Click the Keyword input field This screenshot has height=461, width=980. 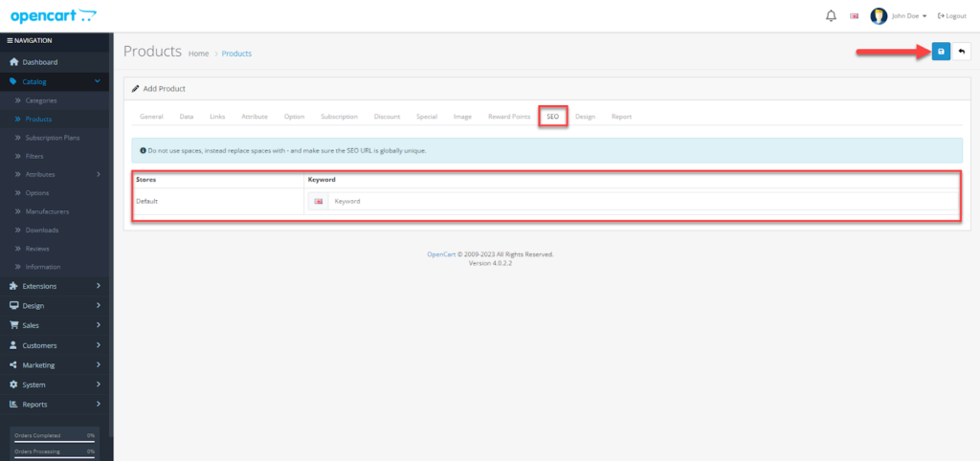pos(644,201)
